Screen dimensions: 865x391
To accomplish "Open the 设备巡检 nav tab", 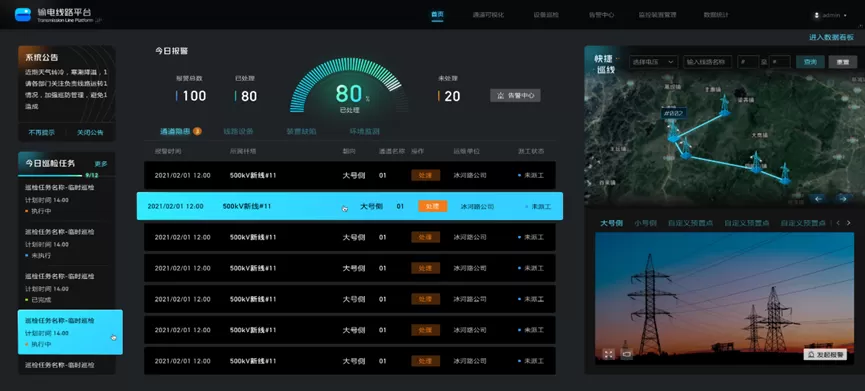I will point(546,15).
